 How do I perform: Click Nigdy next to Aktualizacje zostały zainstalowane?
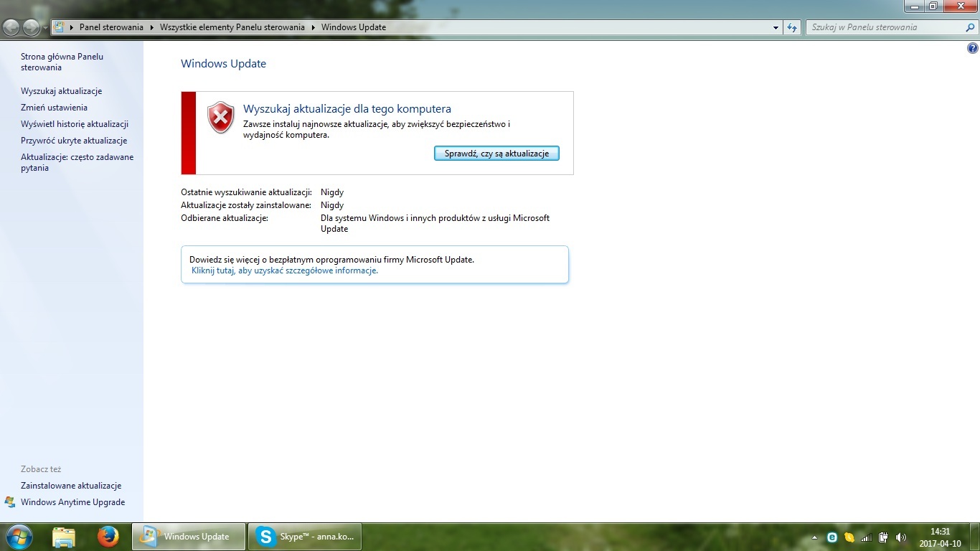(332, 205)
